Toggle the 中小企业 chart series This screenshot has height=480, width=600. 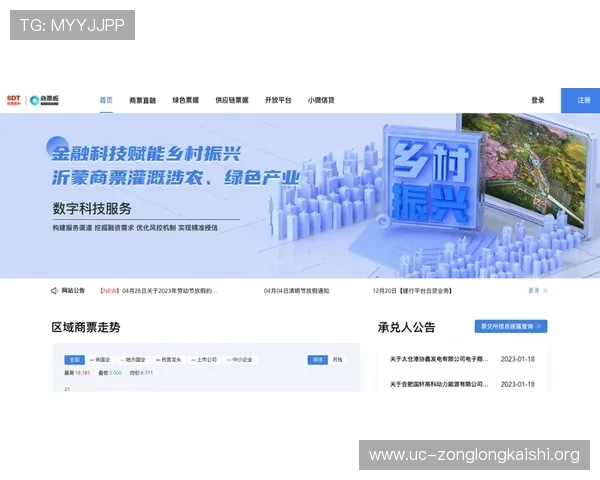click(240, 360)
